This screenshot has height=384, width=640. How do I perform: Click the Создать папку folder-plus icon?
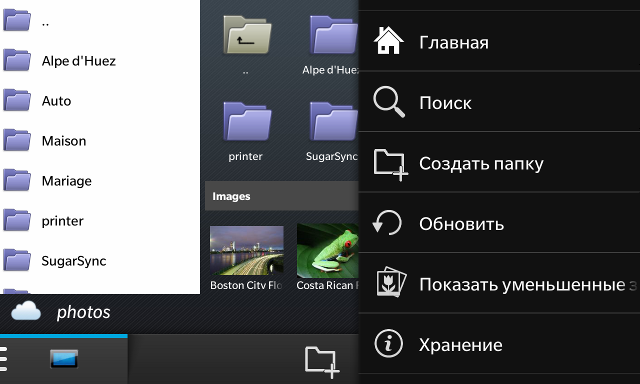[391, 164]
